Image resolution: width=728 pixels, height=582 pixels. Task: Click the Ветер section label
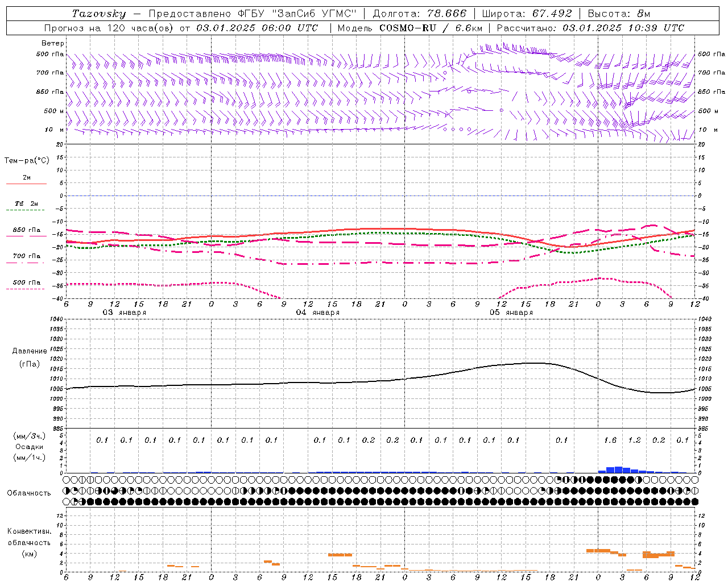[53, 43]
